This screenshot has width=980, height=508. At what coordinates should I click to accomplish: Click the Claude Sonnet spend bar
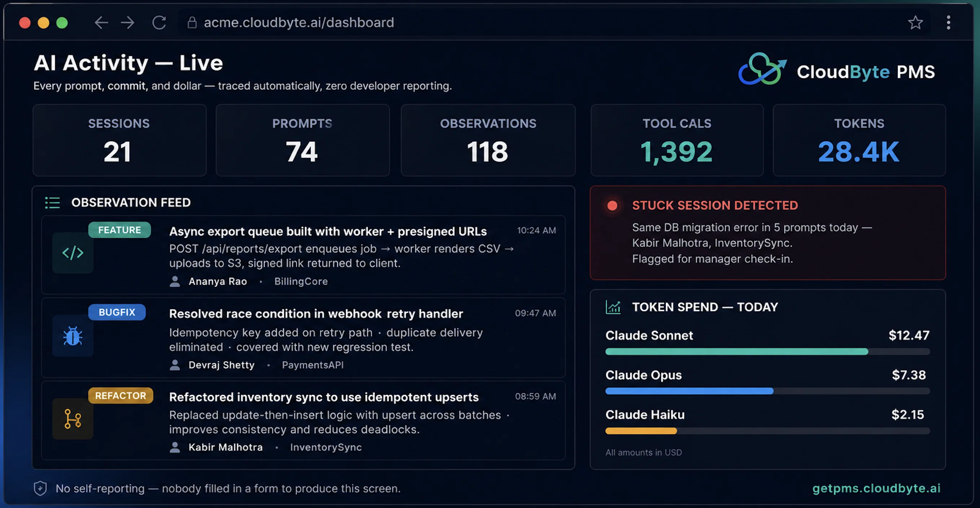click(x=767, y=352)
